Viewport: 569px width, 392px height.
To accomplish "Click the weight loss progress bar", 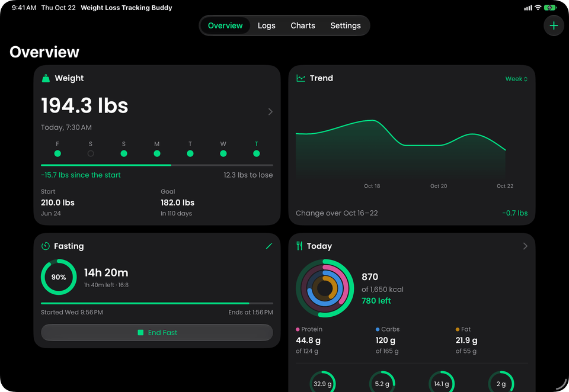I will click(x=156, y=165).
